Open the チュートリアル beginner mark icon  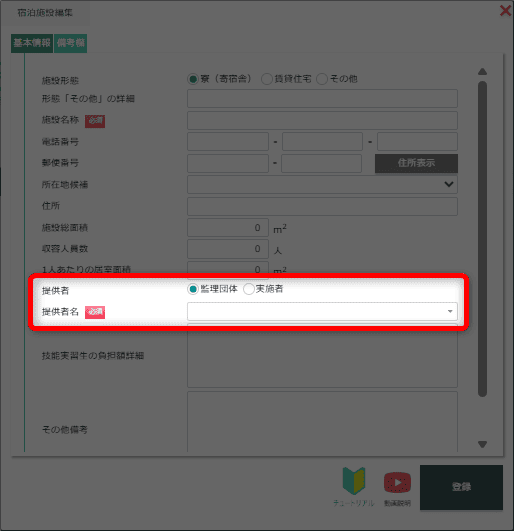coord(354,481)
